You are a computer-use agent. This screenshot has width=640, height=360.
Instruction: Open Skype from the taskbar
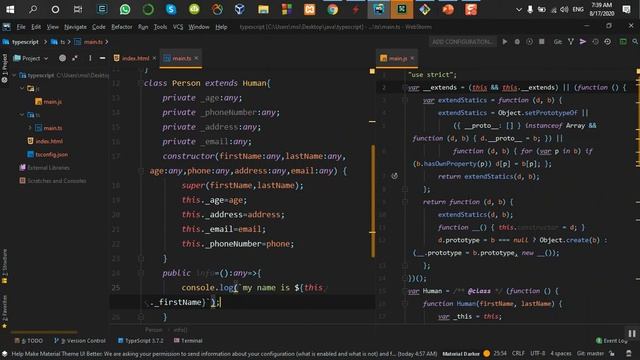171,9
